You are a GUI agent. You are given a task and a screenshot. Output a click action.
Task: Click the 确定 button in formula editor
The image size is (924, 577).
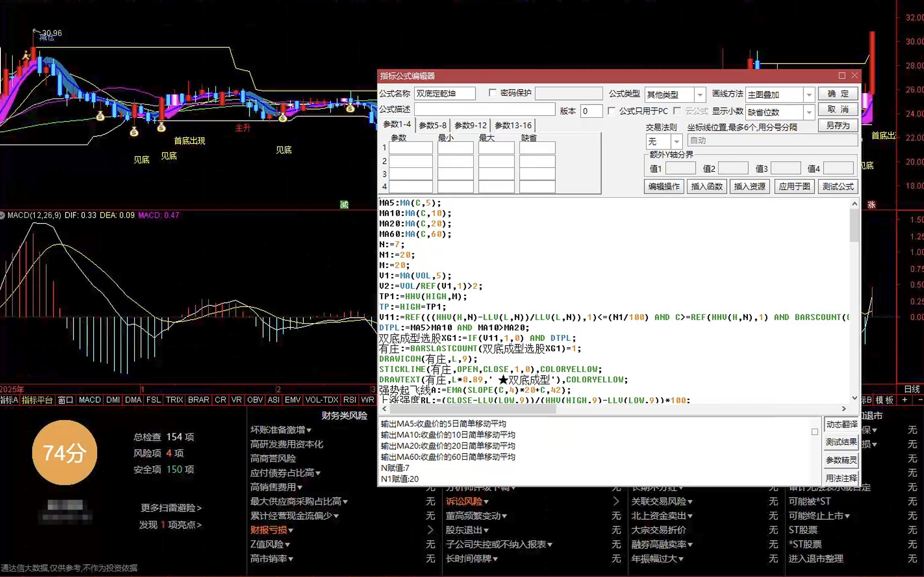tap(837, 94)
